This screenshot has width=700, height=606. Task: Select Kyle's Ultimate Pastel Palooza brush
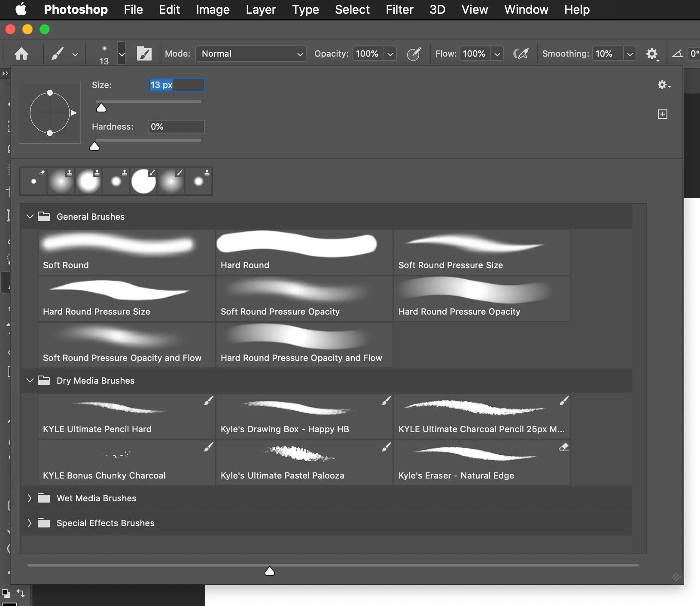click(x=304, y=463)
